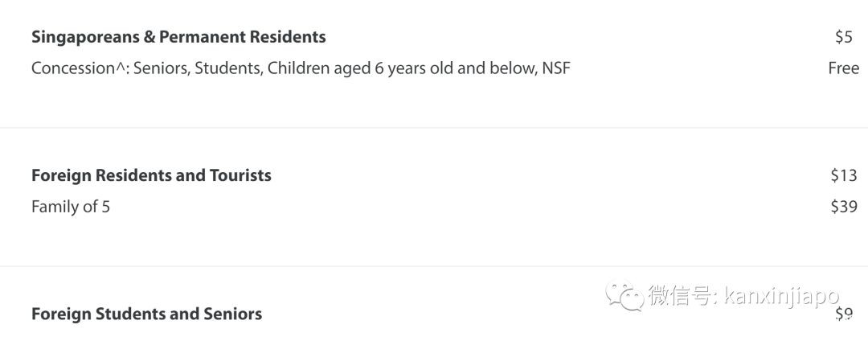Select the Singaporeans & Permanent Residents heading
The image size is (868, 337).
(178, 37)
